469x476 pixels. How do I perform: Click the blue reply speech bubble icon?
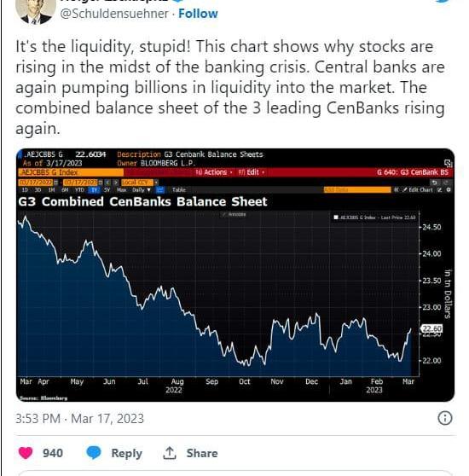click(x=94, y=453)
